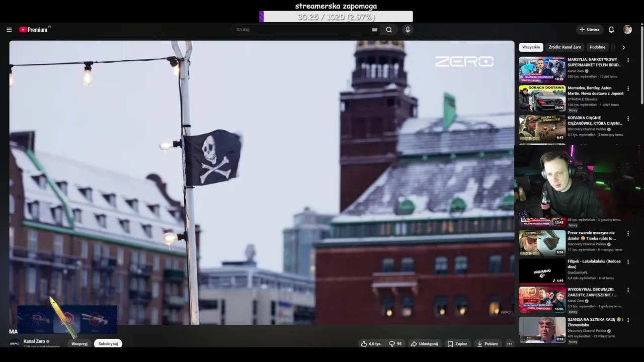Save the video with Zapisz button

(457, 344)
